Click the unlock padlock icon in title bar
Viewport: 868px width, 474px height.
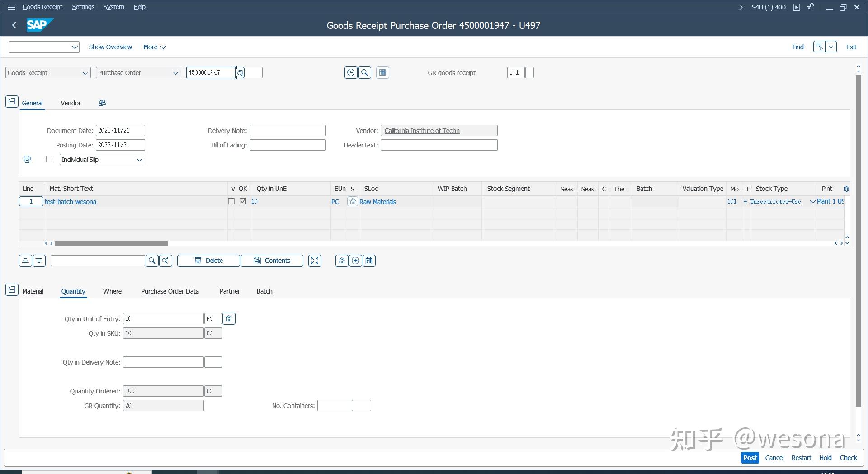(x=810, y=7)
